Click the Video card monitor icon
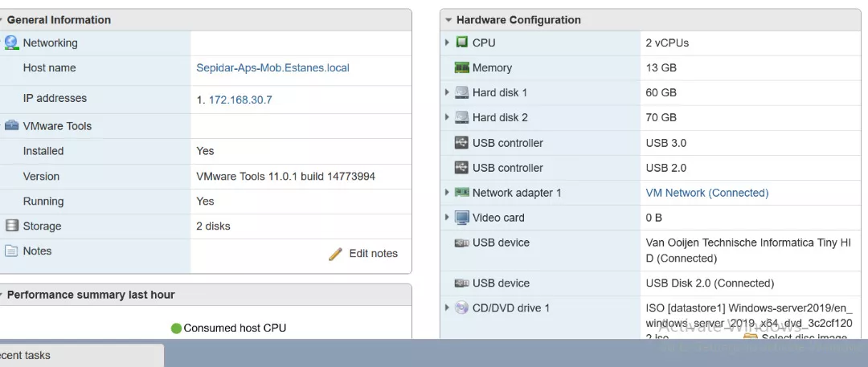This screenshot has width=868, height=367. point(461,218)
